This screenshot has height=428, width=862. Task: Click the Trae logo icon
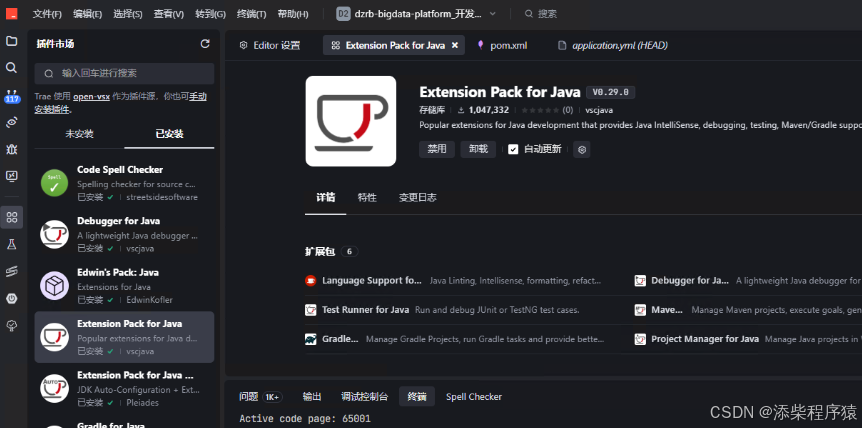(12, 14)
